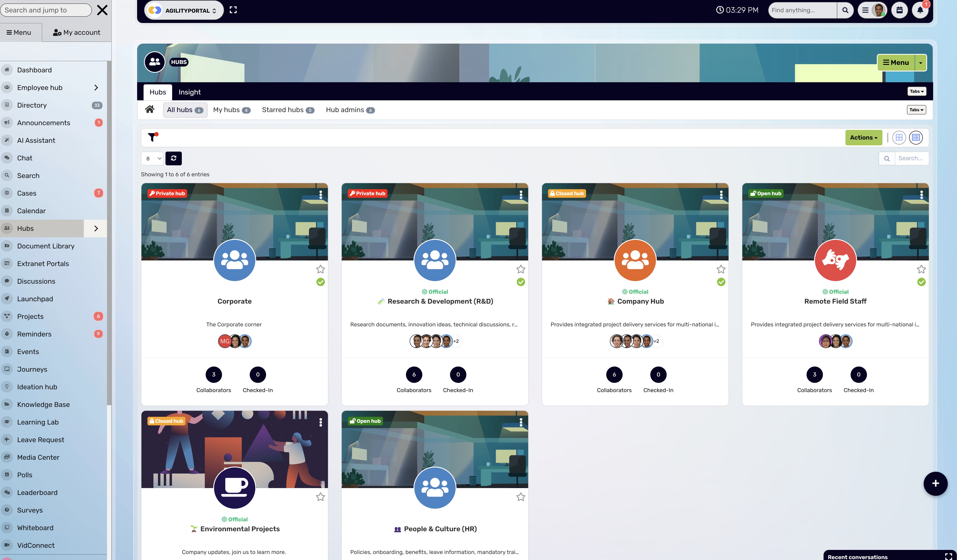
Task: Click the floating plus add button
Action: (x=935, y=483)
